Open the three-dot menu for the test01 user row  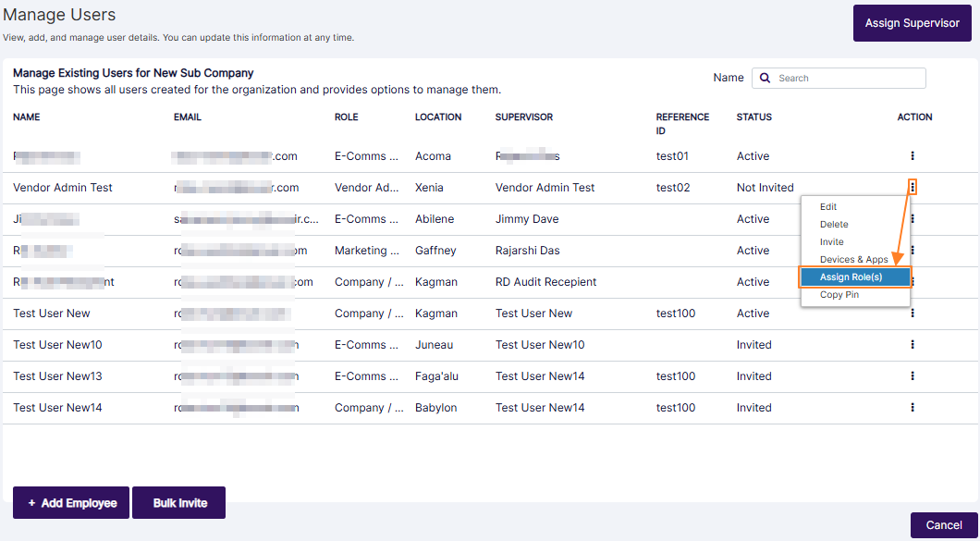pyautogui.click(x=912, y=156)
